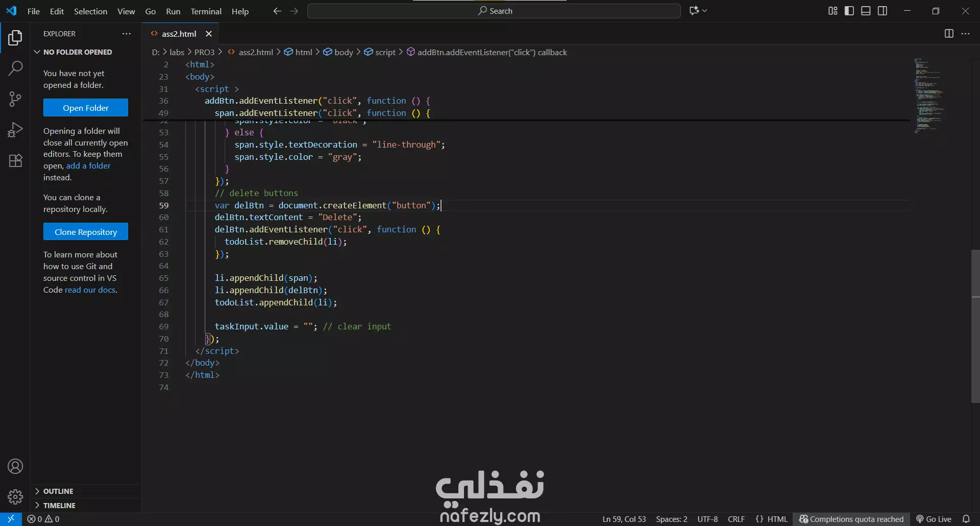Open notifications bell in status bar
980x526 pixels.
tap(966, 519)
